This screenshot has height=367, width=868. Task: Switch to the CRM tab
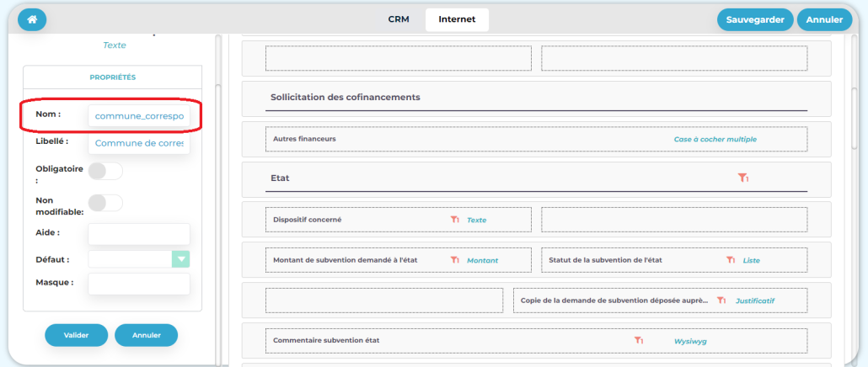coord(399,19)
